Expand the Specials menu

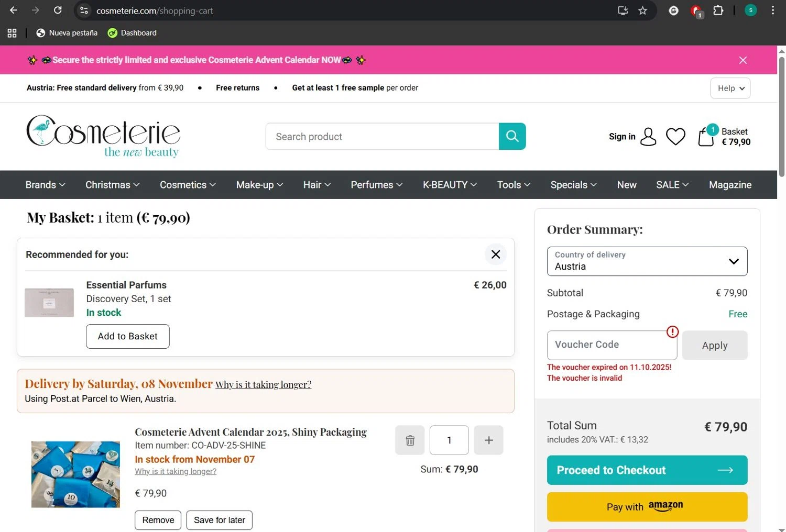click(573, 185)
